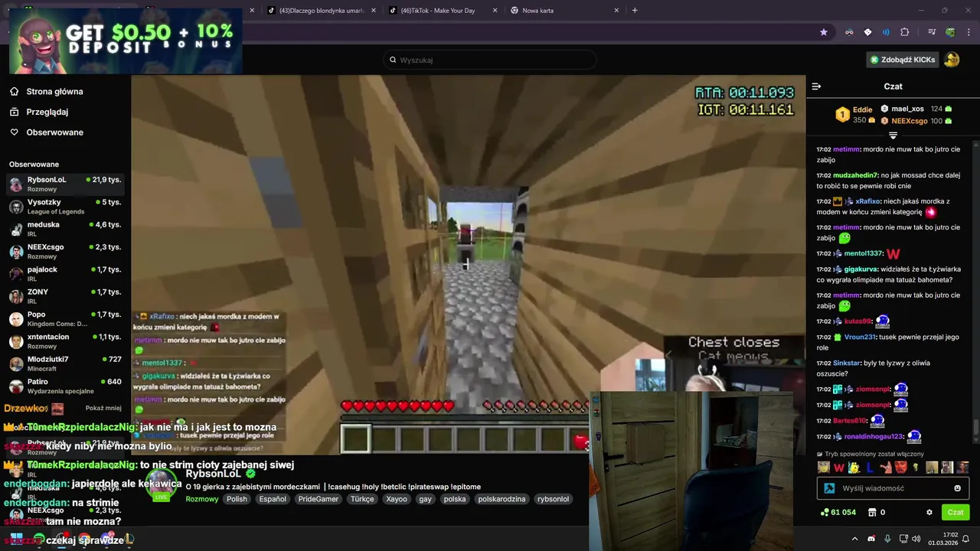Click mael_xos in gift leaderboard
The height and width of the screenshot is (551, 980).
pyautogui.click(x=907, y=109)
